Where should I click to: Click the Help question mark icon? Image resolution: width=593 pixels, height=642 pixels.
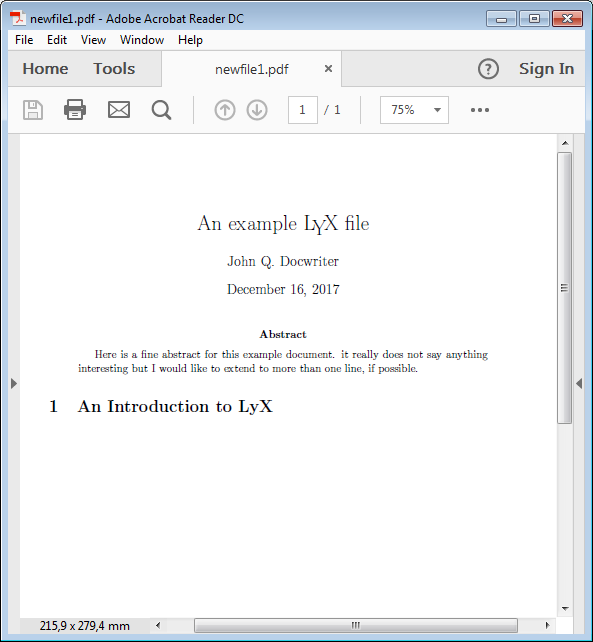(x=488, y=69)
